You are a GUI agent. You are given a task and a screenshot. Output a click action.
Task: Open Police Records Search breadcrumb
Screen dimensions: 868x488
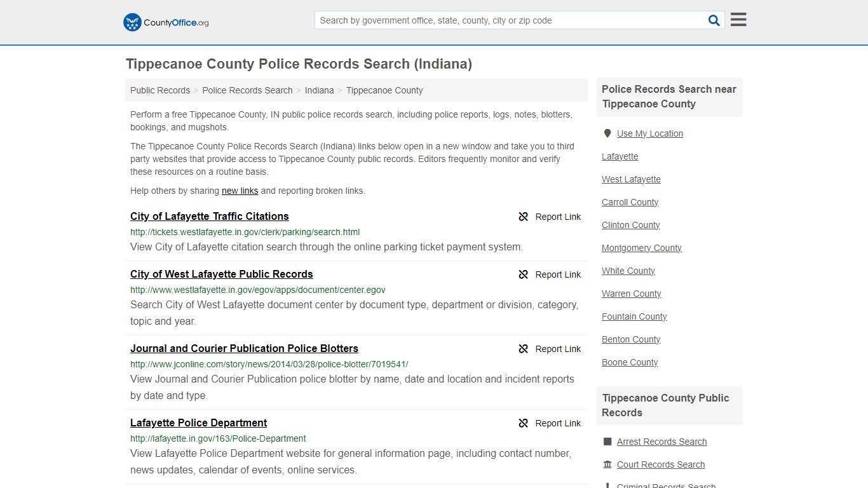tap(247, 90)
